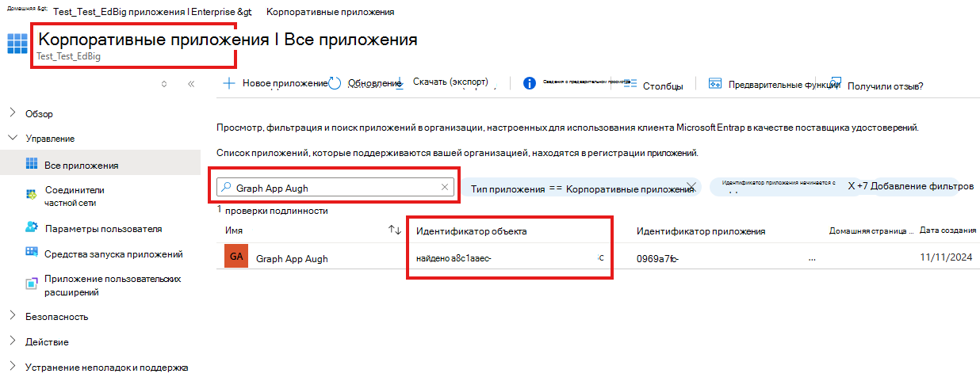Click the Скачать (экспорт) download icon
The height and width of the screenshot is (381, 980).
click(x=399, y=82)
